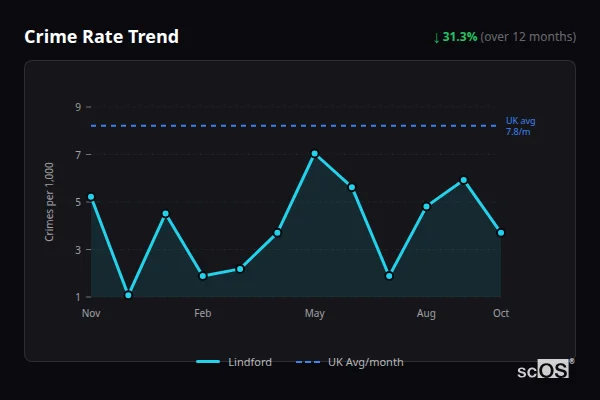The image size is (600, 400).
Task: Click the 'Crimes per 1,000' axis label
Action: 49,202
